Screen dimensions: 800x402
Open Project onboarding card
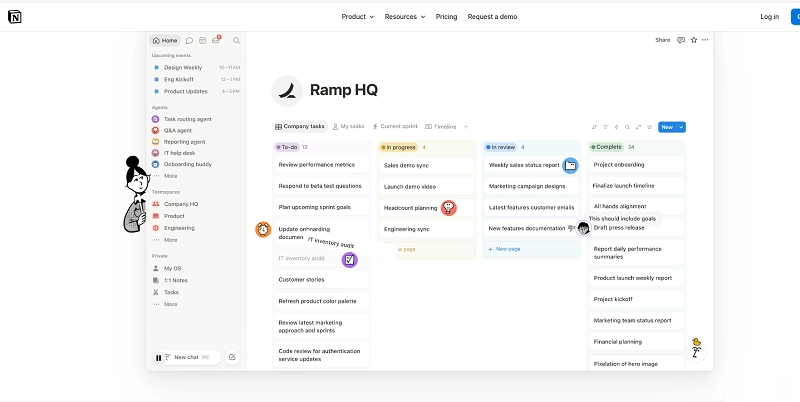tap(636, 165)
